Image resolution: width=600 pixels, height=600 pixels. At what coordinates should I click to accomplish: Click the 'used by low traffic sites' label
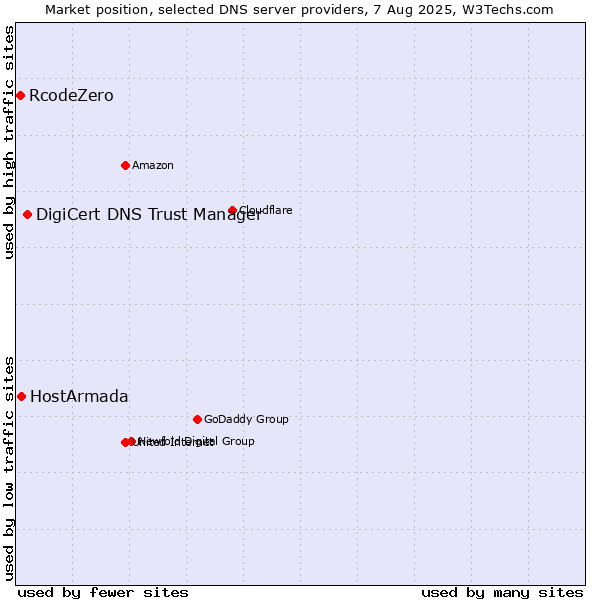pos(9,469)
